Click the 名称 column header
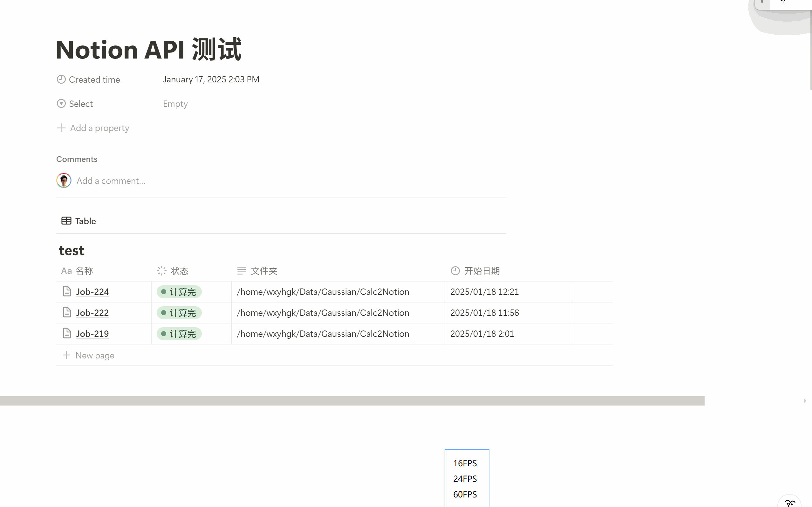Viewport: 812px width, 507px height. click(104, 271)
